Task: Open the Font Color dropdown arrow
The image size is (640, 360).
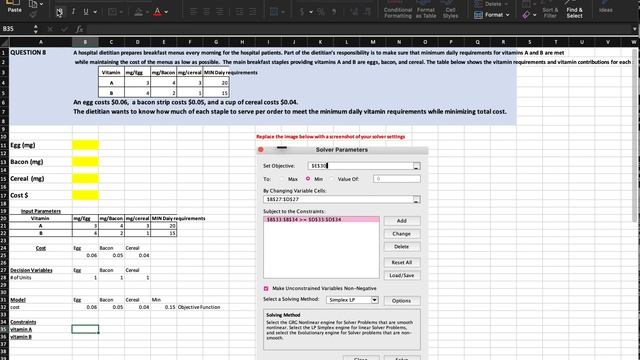Action: 166,12
